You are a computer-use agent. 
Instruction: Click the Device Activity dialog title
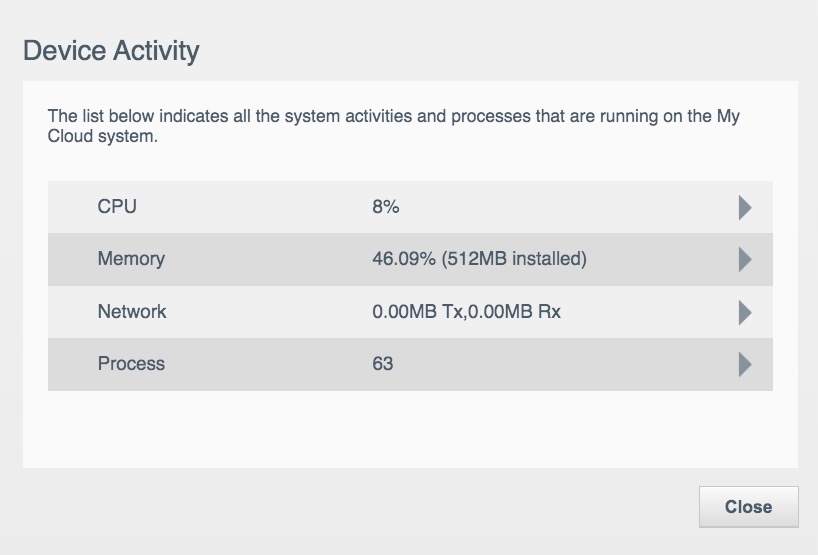[111, 50]
